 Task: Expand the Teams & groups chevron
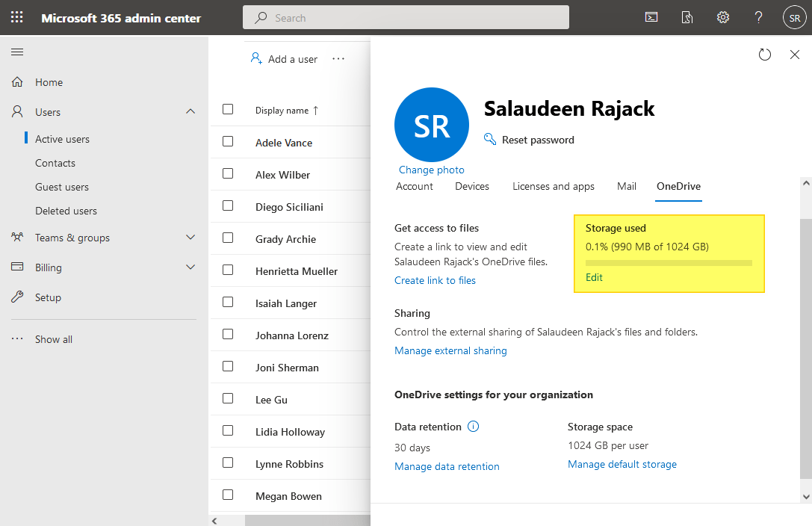pos(190,237)
